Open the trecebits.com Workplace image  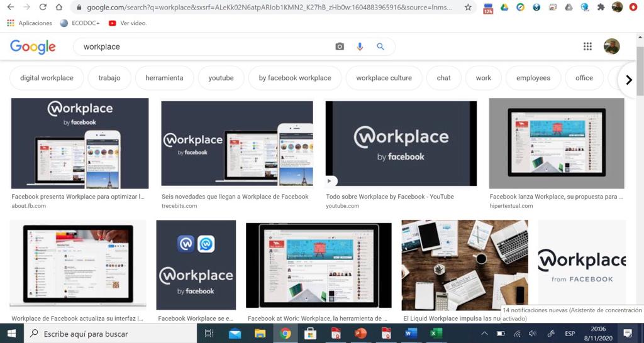pyautogui.click(x=237, y=143)
